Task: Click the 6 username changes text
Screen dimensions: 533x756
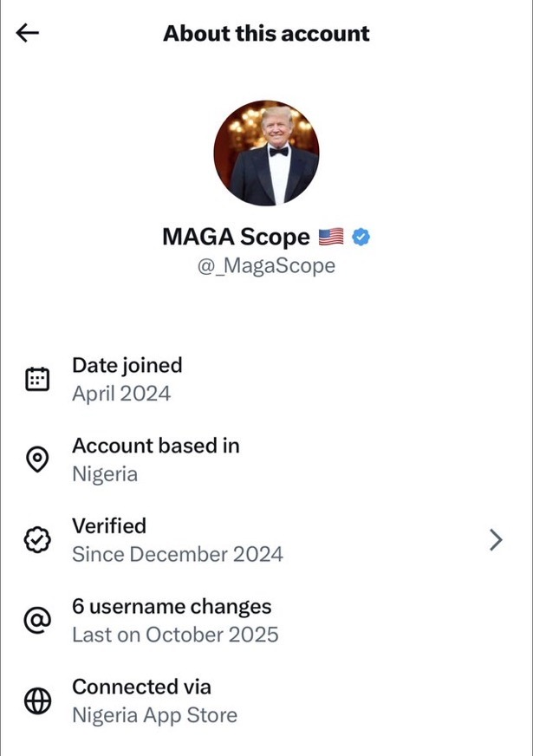Action: pos(172,606)
